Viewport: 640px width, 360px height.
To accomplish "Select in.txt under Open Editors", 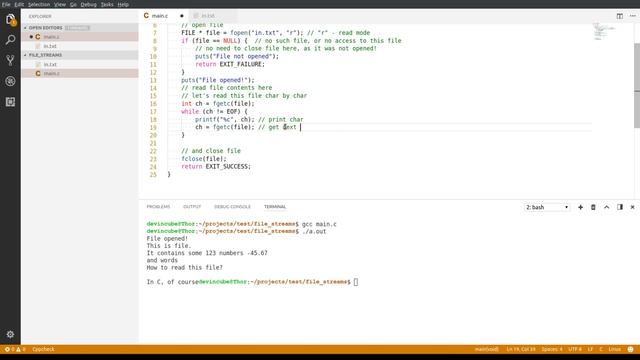I will click(x=80, y=46).
